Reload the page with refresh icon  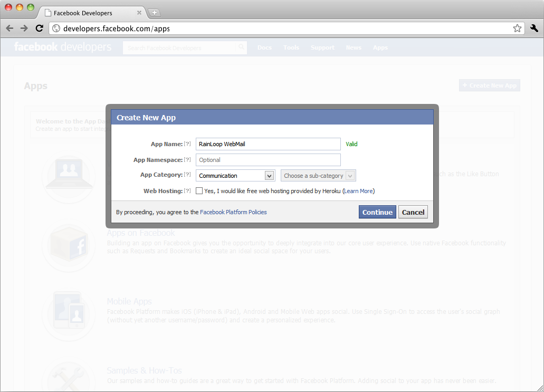tap(39, 28)
